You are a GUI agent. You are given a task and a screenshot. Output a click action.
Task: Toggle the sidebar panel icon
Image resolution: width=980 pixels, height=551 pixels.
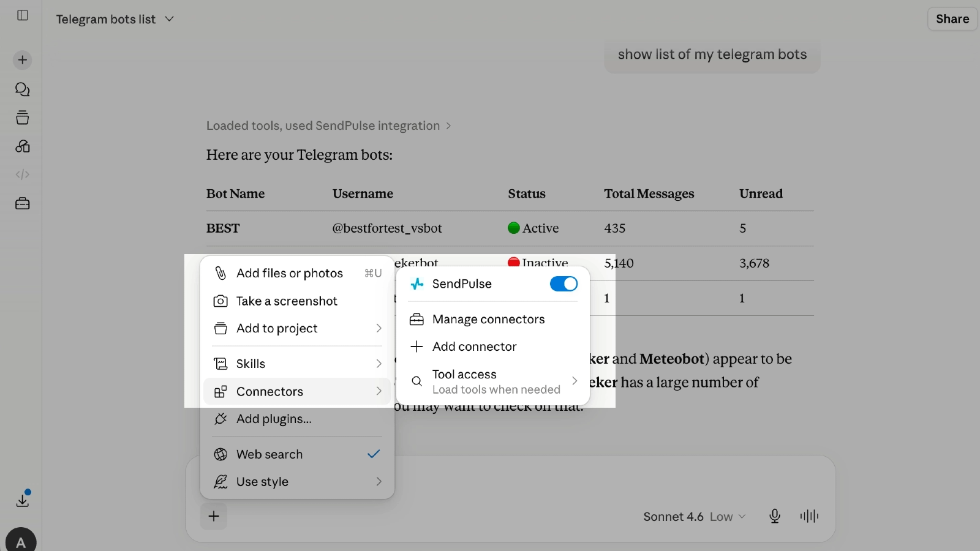click(x=23, y=15)
